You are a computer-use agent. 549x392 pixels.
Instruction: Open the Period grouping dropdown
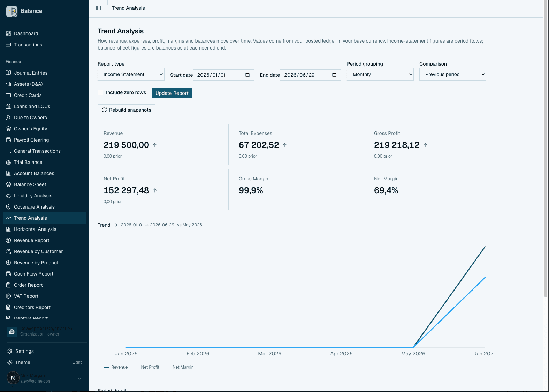coord(380,74)
